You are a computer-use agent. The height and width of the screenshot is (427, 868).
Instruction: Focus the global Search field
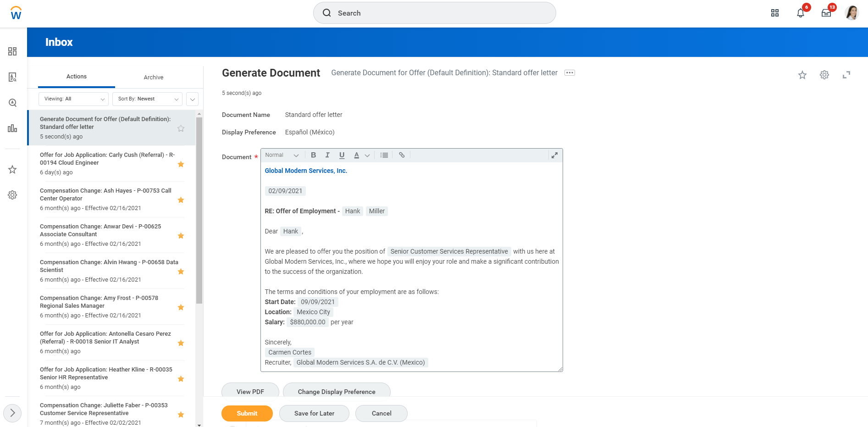point(435,13)
